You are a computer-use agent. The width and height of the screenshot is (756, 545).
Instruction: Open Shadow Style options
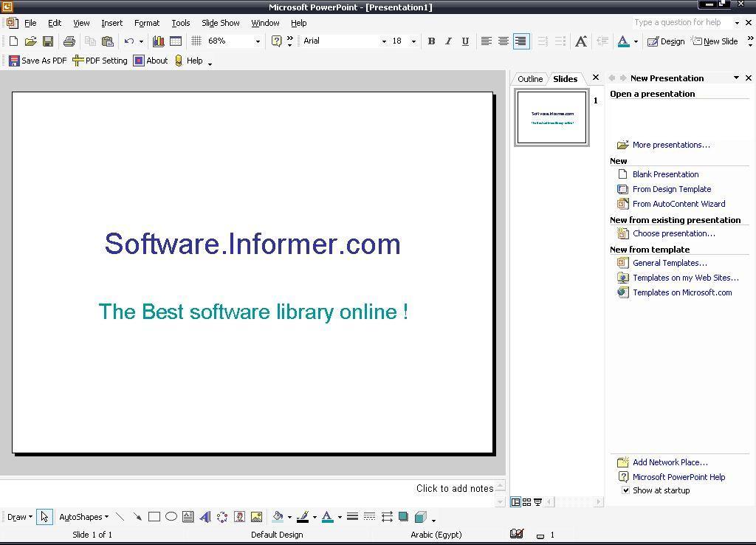pos(404,517)
